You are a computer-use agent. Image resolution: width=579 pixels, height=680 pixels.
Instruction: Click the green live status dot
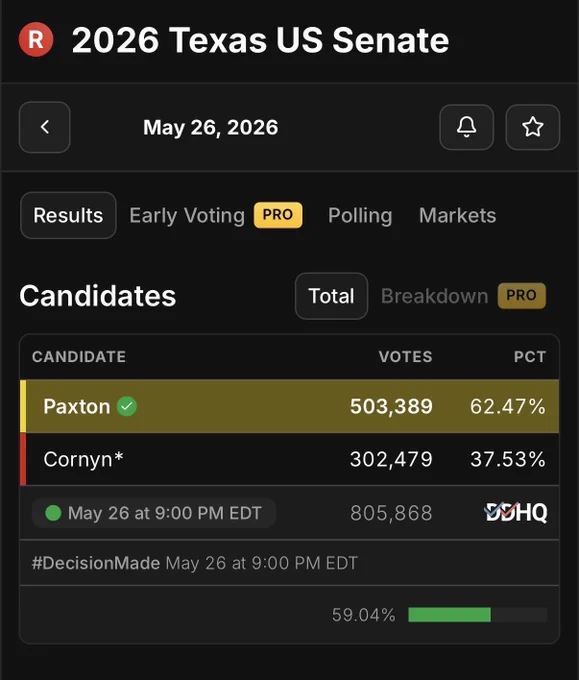click(x=53, y=513)
